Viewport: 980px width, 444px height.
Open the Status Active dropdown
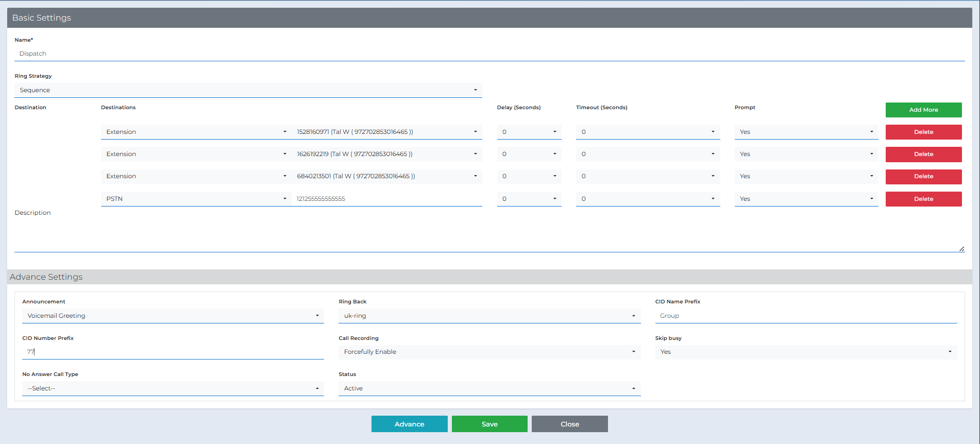(x=489, y=388)
